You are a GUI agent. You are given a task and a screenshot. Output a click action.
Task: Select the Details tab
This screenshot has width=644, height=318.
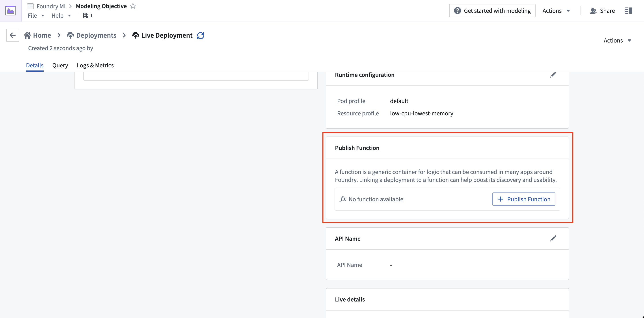click(35, 65)
